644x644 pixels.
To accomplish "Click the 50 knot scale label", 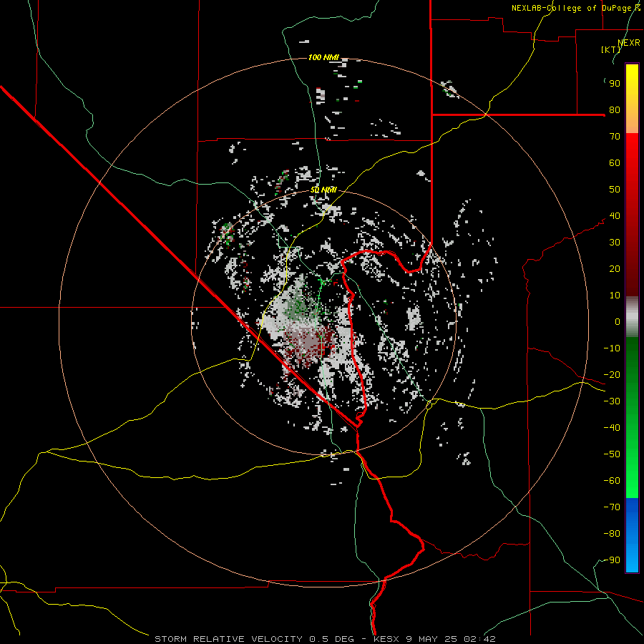I will (x=615, y=190).
